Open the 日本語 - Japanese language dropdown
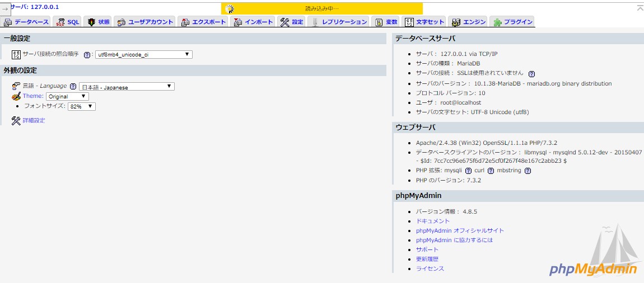The height and width of the screenshot is (283, 644). coord(127,87)
